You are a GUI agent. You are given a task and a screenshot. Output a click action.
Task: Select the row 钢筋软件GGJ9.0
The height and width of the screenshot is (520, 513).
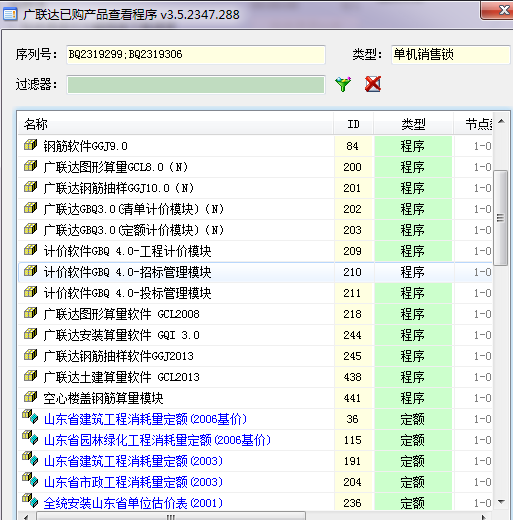click(255, 146)
